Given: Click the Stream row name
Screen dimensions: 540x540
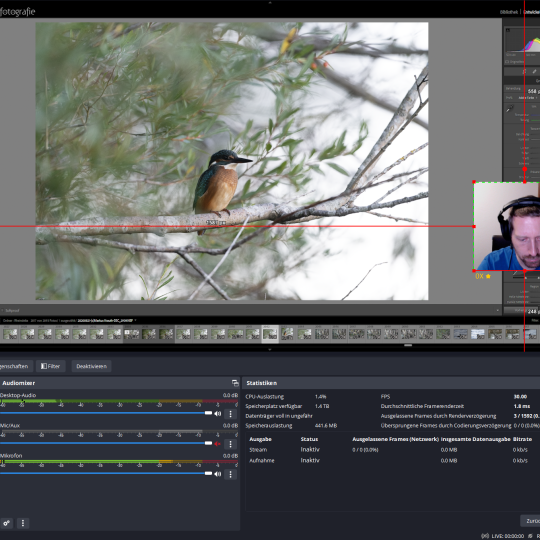Looking at the screenshot, I should click(x=258, y=450).
